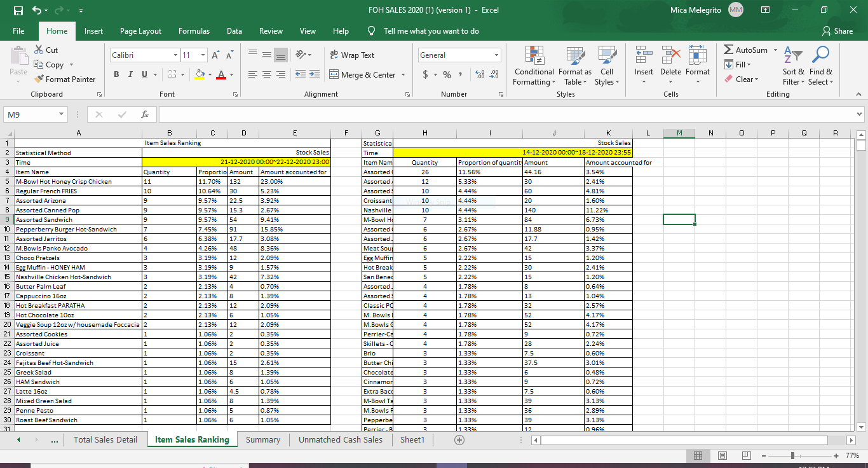Open the Name Box dropdown arrow
Image resolution: width=868 pixels, height=468 pixels.
61,114
